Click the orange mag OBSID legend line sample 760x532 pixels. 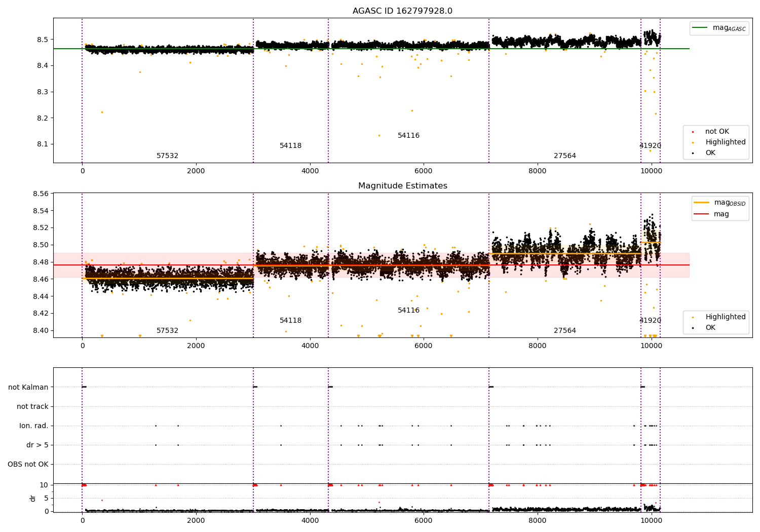pos(702,203)
